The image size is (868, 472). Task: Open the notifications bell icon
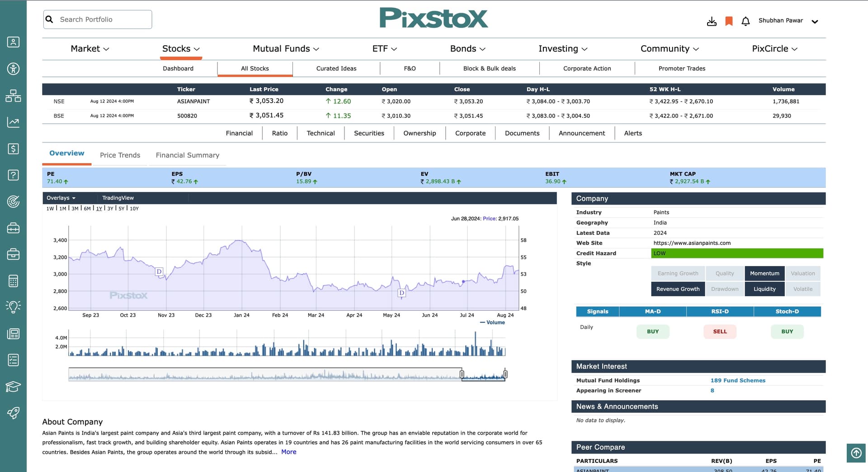(746, 21)
